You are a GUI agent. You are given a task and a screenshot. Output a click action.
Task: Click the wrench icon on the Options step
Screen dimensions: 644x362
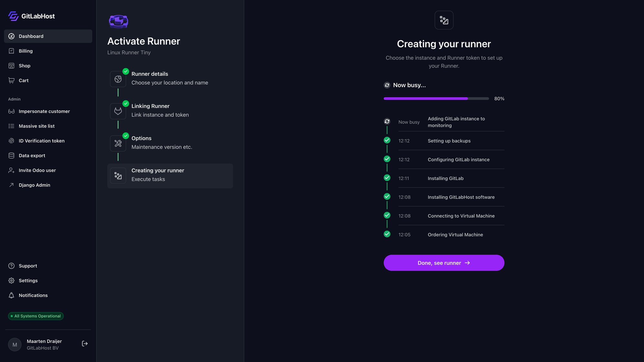(x=118, y=143)
